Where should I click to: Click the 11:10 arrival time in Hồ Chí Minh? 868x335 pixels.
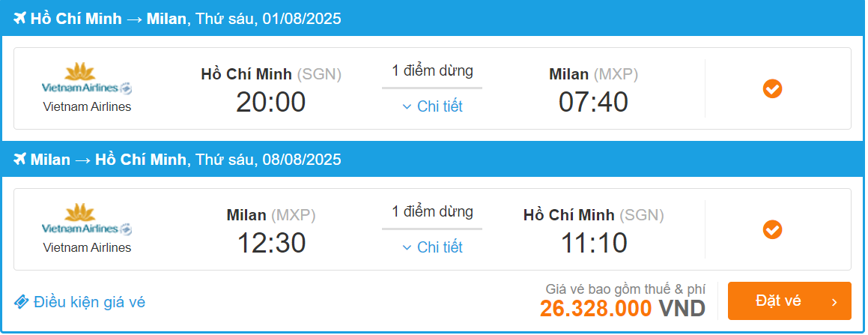point(593,243)
